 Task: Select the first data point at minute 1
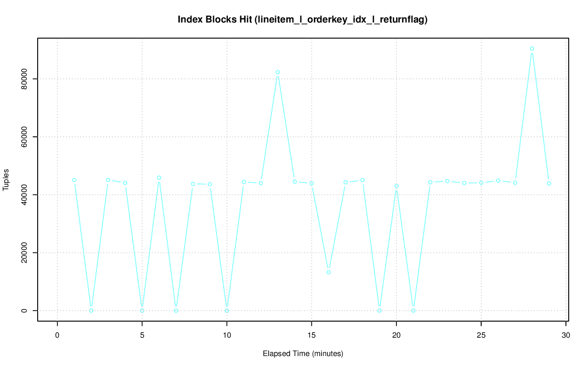click(x=74, y=180)
